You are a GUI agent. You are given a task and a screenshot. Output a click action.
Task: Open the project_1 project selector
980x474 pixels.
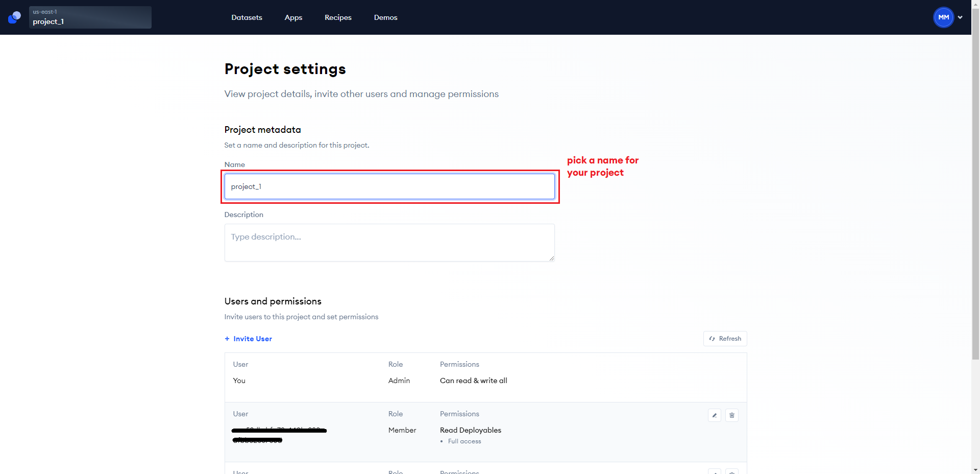[90, 17]
